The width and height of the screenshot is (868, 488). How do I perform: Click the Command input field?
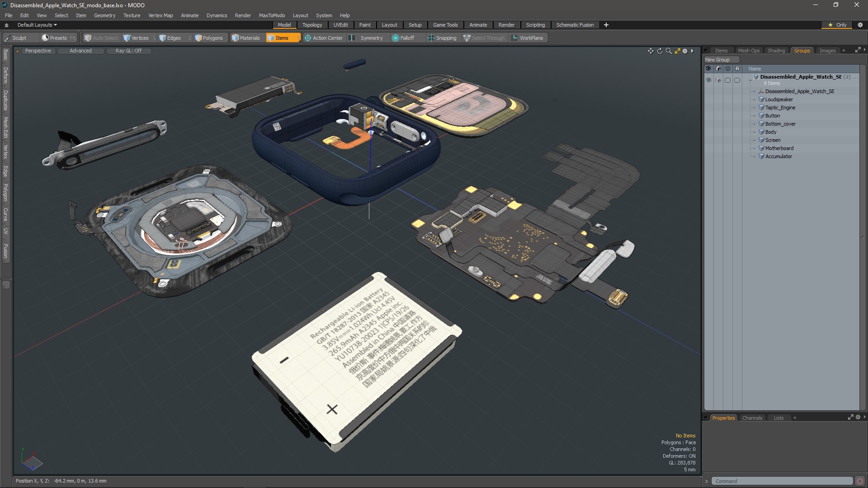click(782, 481)
